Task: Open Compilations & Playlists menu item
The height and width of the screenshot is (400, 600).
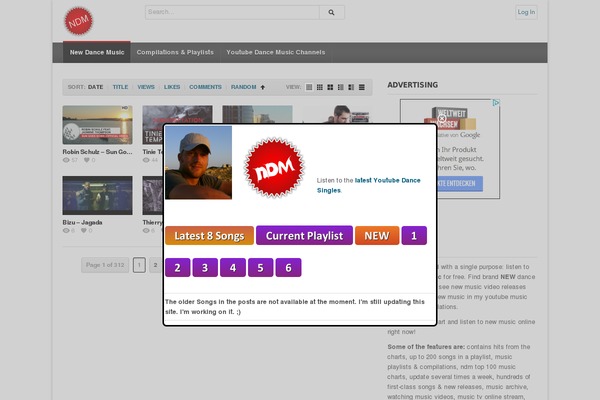Action: click(x=175, y=52)
